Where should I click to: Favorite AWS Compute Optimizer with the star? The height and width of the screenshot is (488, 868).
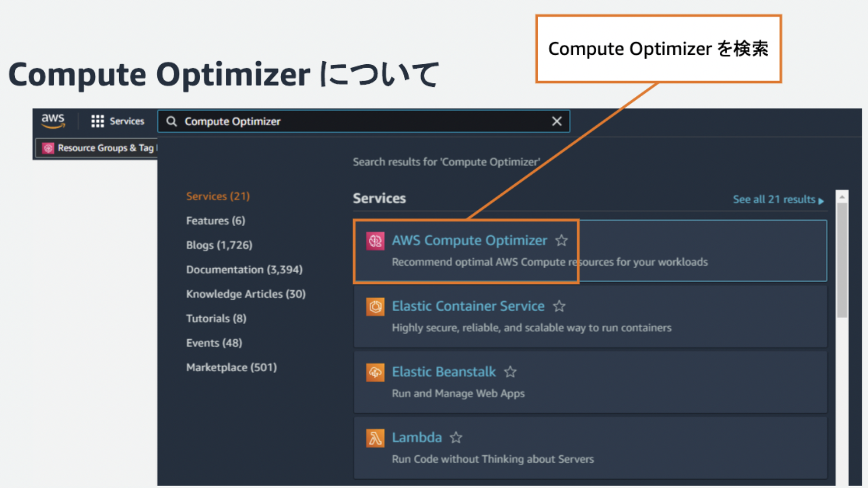point(562,241)
